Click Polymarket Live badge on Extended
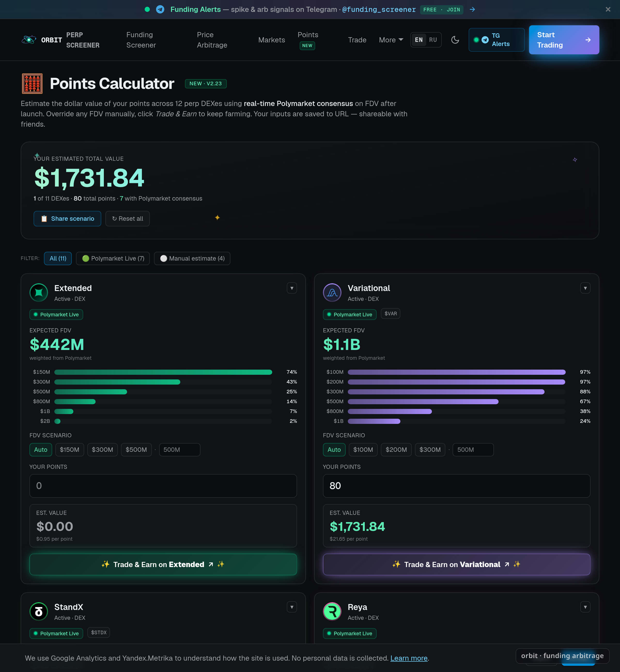 tap(56, 315)
